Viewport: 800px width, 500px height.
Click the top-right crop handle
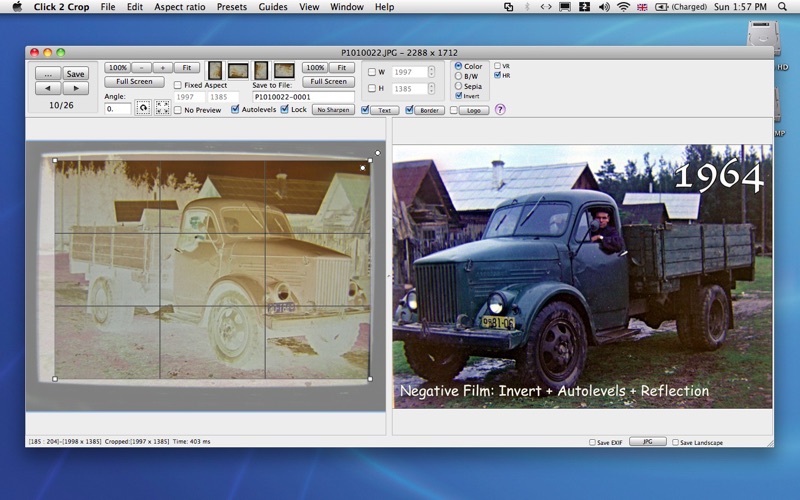(370, 160)
